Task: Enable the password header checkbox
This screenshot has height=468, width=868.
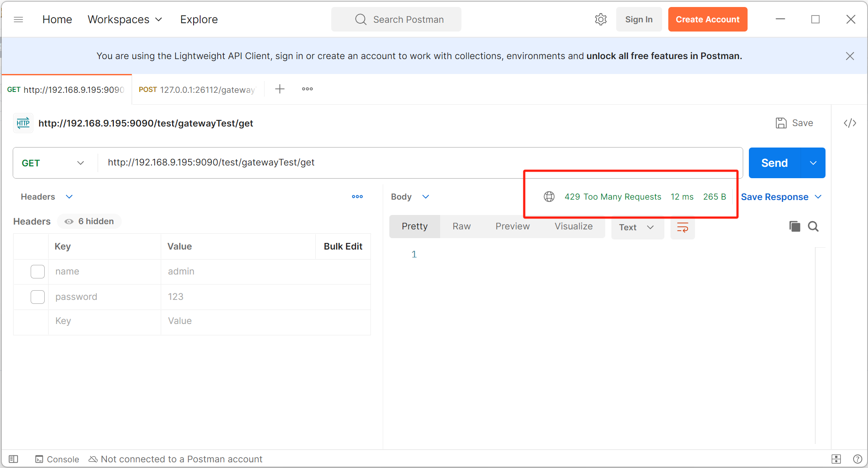Action: click(x=38, y=297)
